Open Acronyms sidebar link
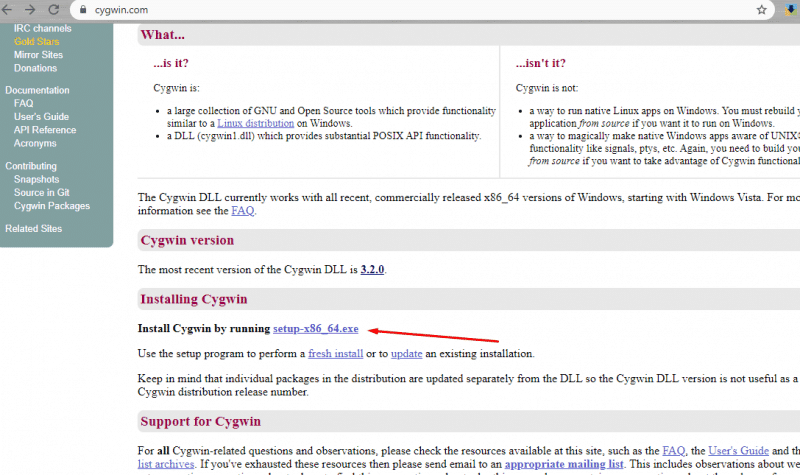This screenshot has width=800, height=475. 35,143
